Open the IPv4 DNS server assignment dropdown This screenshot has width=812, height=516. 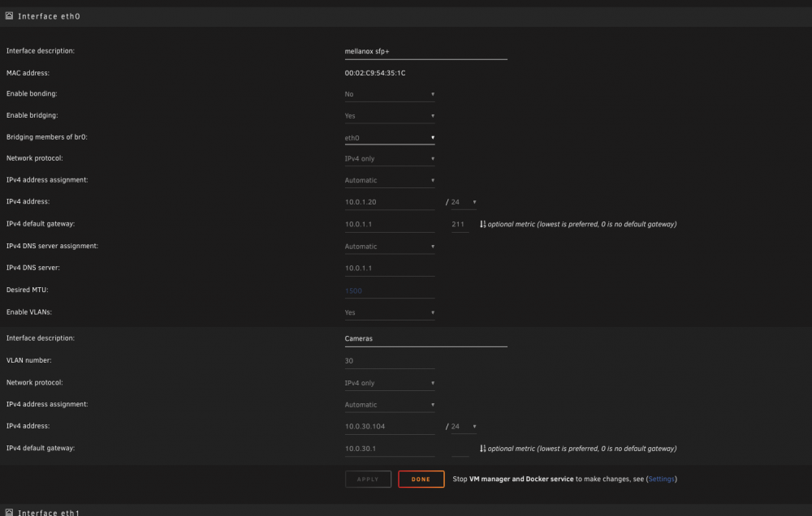[390, 247]
